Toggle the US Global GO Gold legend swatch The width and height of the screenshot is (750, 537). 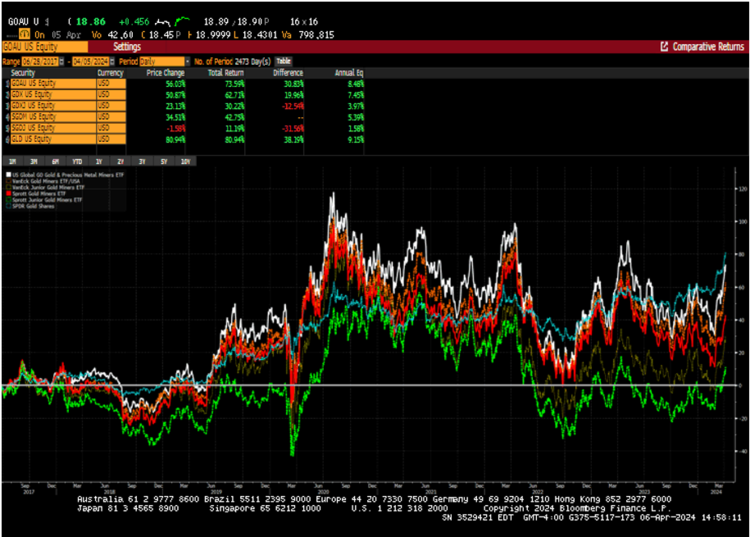pos(8,173)
